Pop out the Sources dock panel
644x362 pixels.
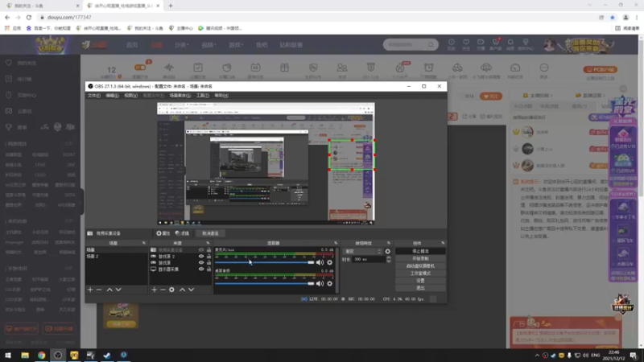(208, 243)
